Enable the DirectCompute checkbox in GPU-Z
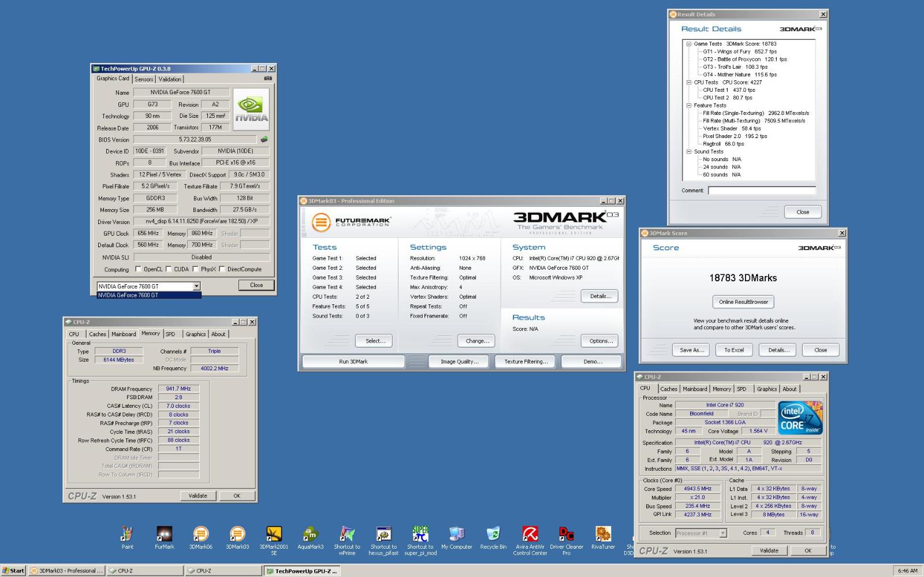This screenshot has height=577, width=924. (222, 269)
